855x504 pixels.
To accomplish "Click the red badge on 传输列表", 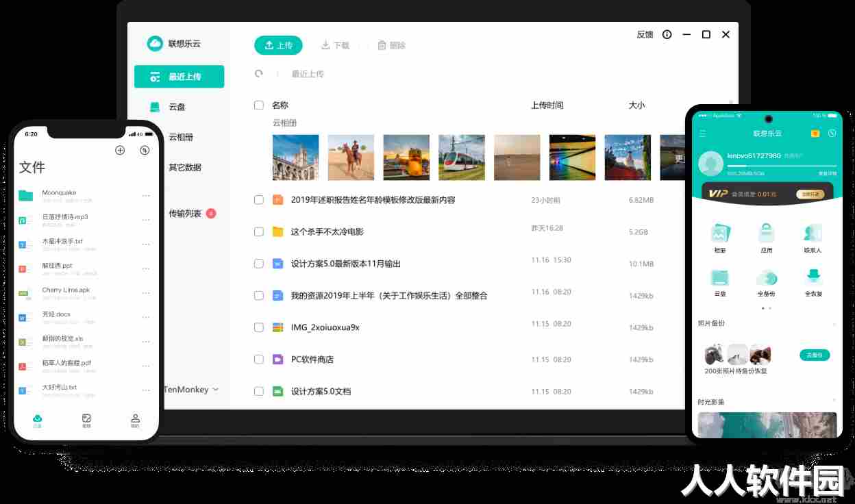I will (x=211, y=214).
